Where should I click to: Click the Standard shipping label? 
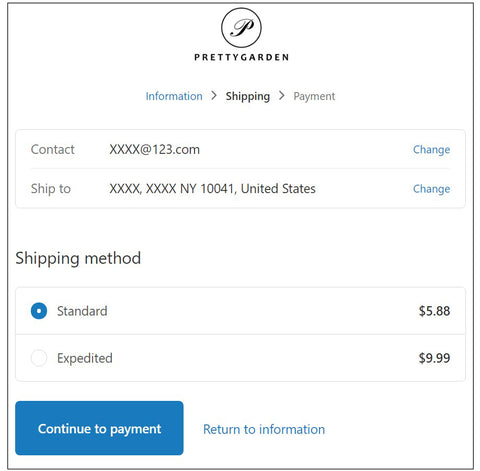pos(82,311)
